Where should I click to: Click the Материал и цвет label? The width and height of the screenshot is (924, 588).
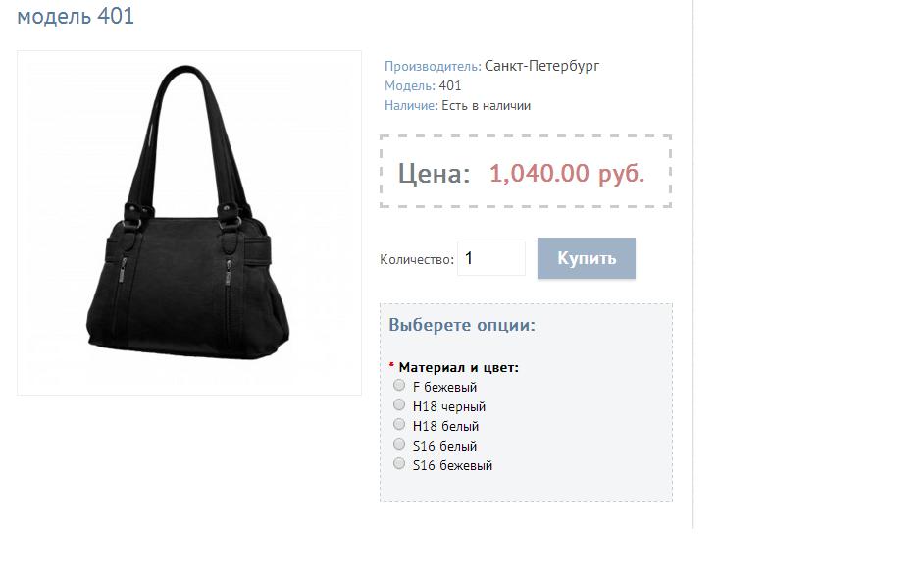pos(458,367)
